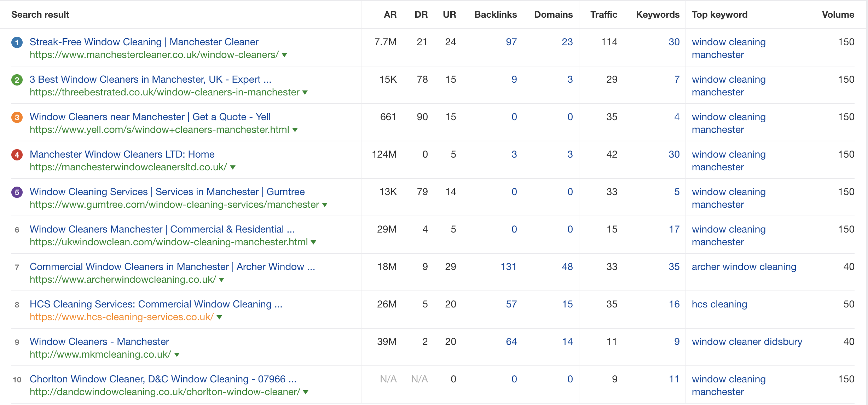Screen dimensions: 868x405
Task: Click the Domains column header
Action: (x=553, y=14)
